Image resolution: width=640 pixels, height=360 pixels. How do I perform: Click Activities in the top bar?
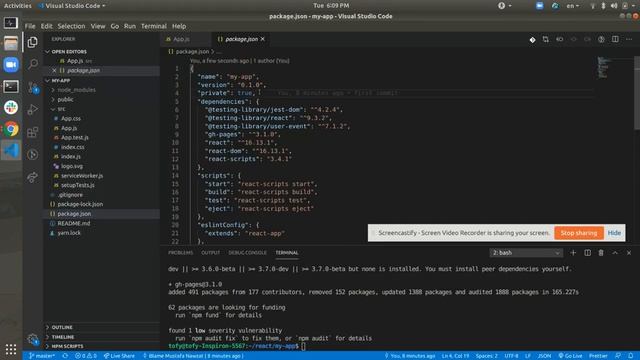click(18, 6)
